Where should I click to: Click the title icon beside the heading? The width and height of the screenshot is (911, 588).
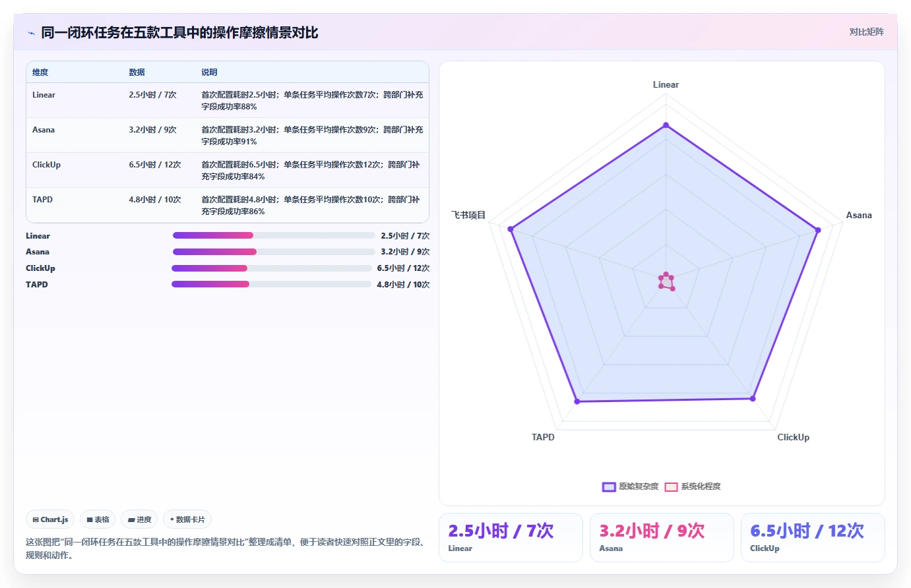(x=31, y=33)
